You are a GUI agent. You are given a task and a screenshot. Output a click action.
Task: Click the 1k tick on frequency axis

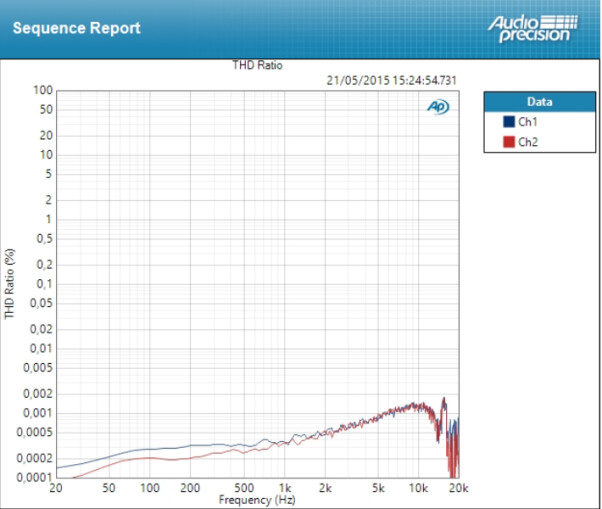tap(285, 488)
